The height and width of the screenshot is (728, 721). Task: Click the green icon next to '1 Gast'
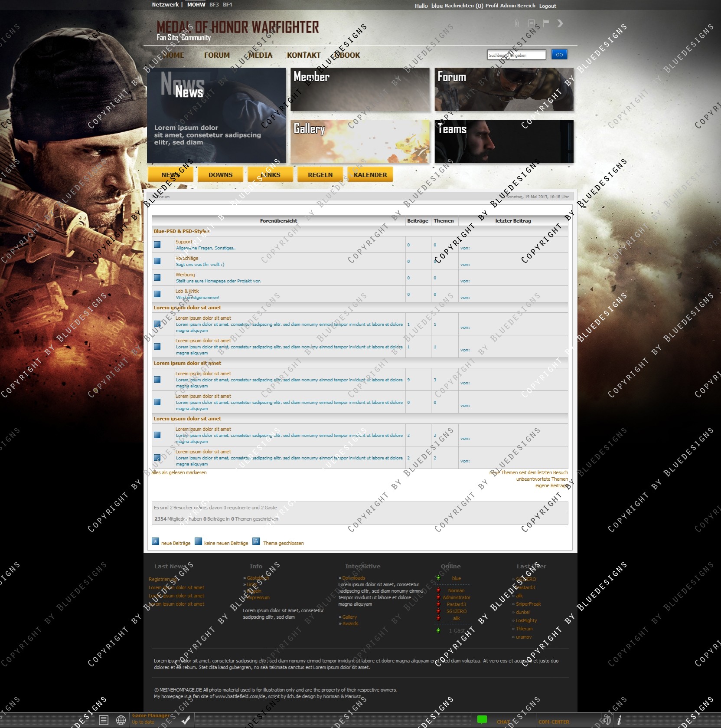tap(438, 630)
